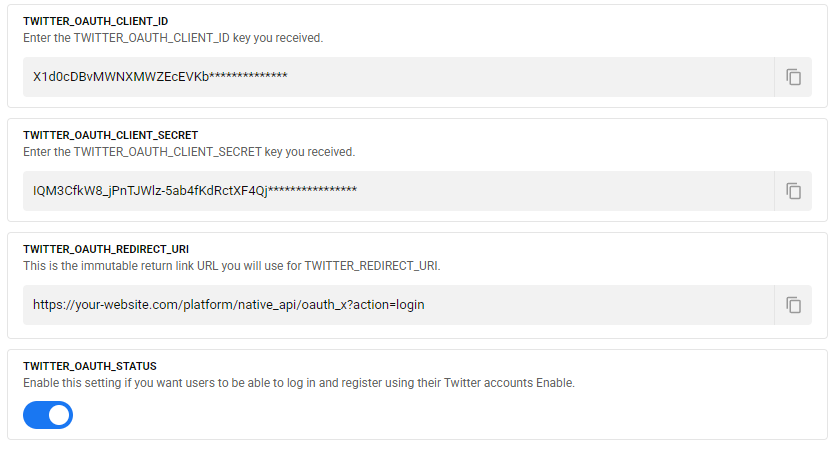
Task: Click the immutable return link description
Action: click(x=231, y=266)
